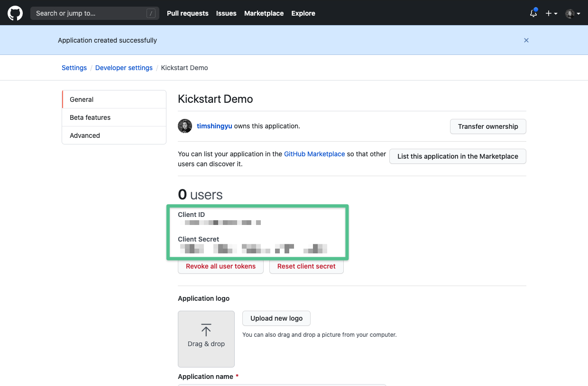Switch to the Advanced tab
The height and width of the screenshot is (386, 588).
pos(114,135)
